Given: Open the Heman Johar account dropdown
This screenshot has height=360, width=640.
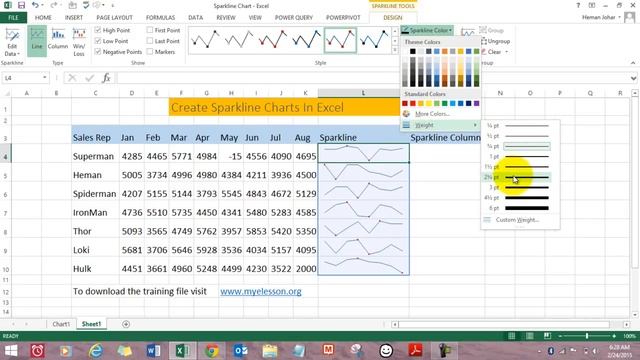Looking at the screenshot, I should [601, 17].
